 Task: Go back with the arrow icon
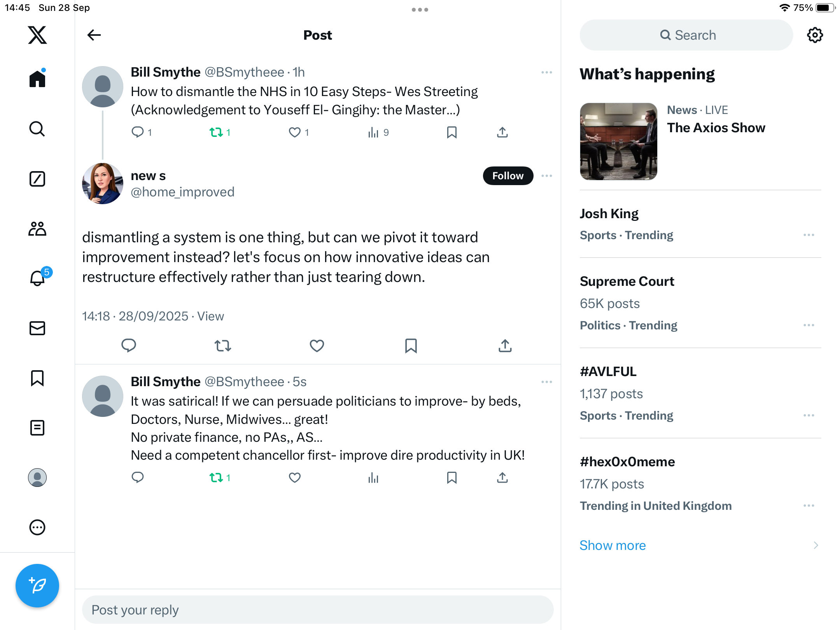(x=94, y=35)
